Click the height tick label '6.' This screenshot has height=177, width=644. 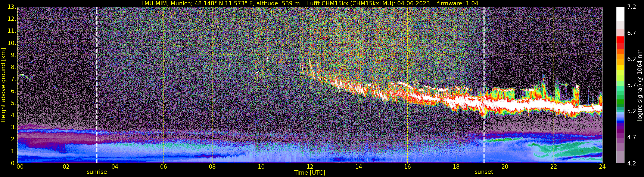(13, 91)
